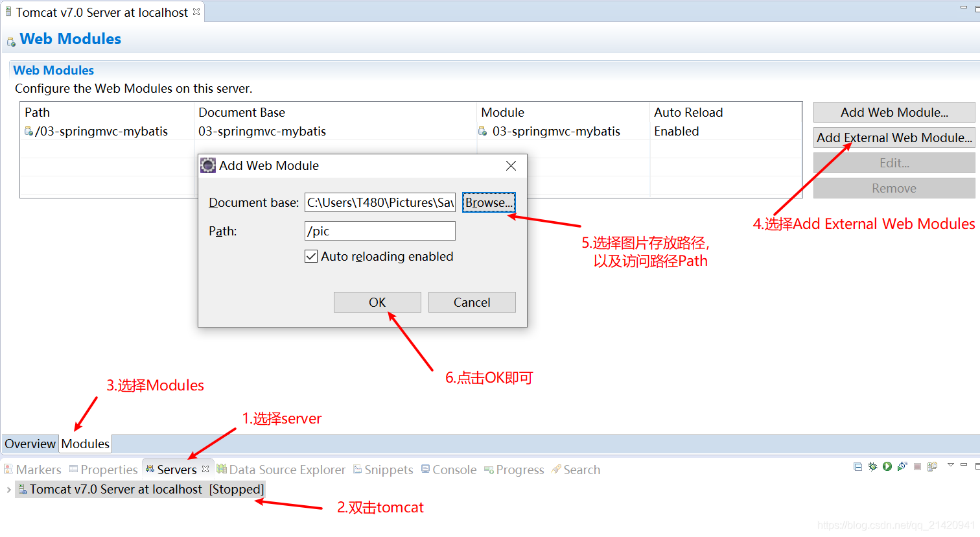The height and width of the screenshot is (537, 980).
Task: Click Browse... in the dialog
Action: (489, 202)
